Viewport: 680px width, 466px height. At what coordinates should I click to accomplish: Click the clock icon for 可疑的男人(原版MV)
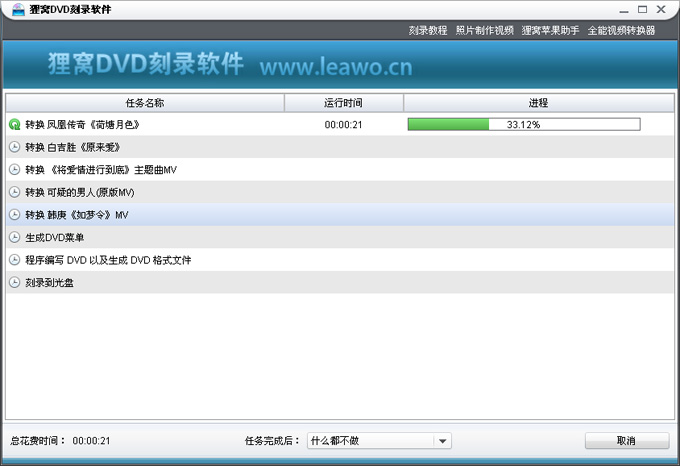click(x=15, y=192)
